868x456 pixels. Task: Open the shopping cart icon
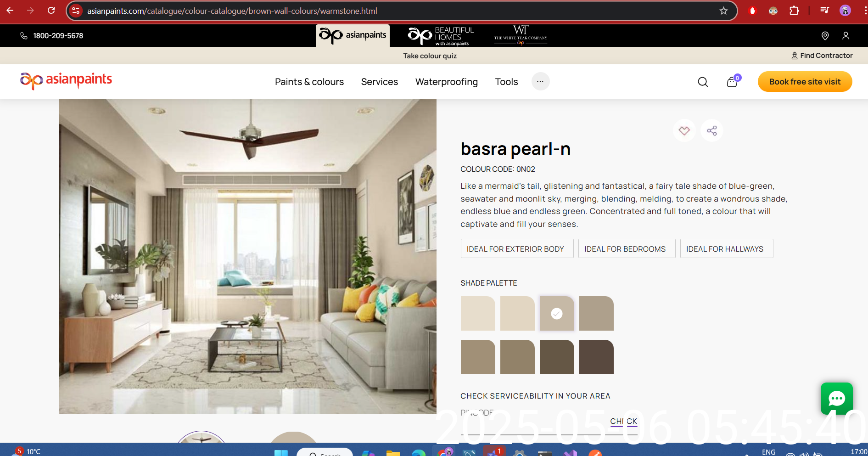click(x=732, y=82)
